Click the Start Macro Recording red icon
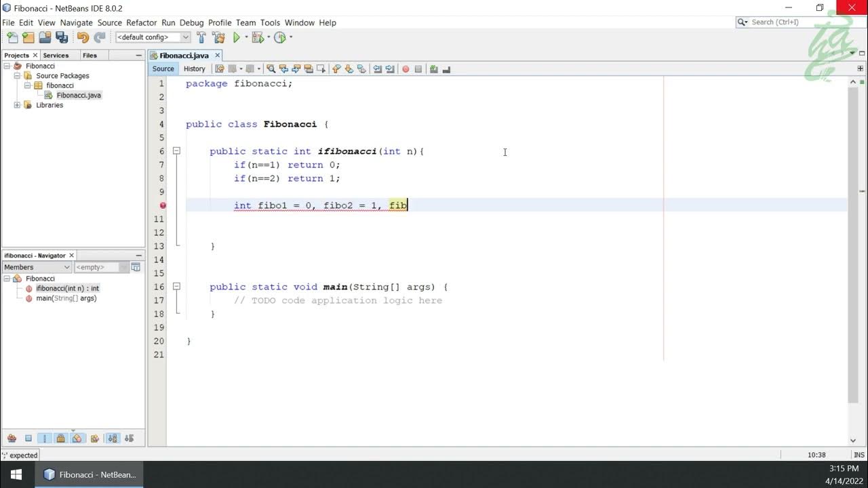Screen dimensions: 868x488 406,68
